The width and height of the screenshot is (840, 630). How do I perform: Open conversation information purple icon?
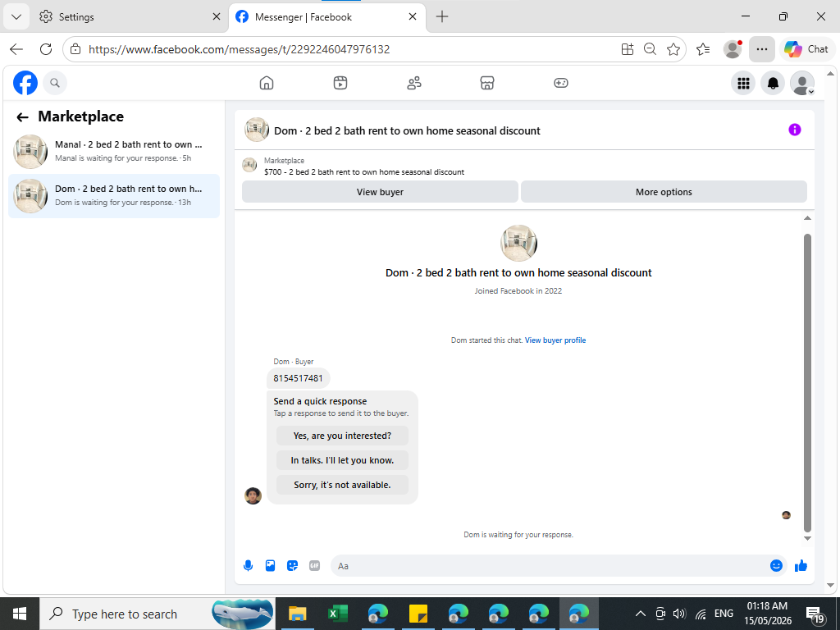tap(794, 130)
